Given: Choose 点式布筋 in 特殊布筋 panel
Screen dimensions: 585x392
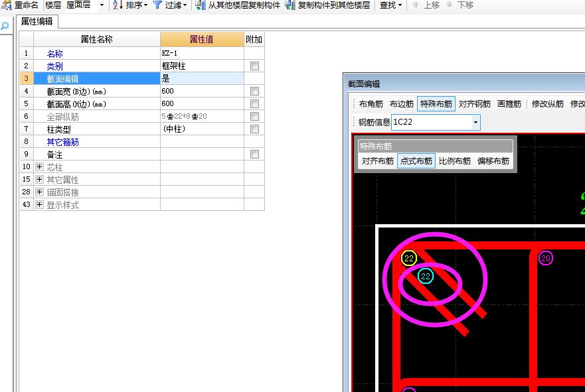Looking at the screenshot, I should click(x=416, y=161).
